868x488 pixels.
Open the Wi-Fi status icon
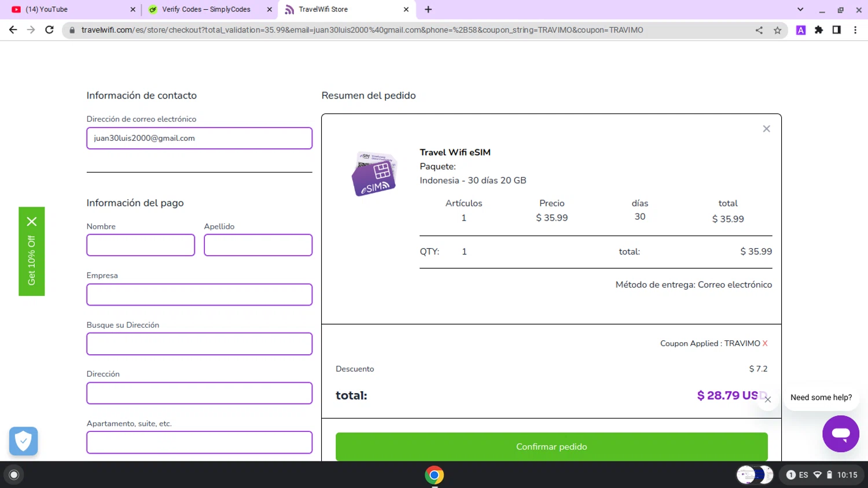(x=818, y=475)
